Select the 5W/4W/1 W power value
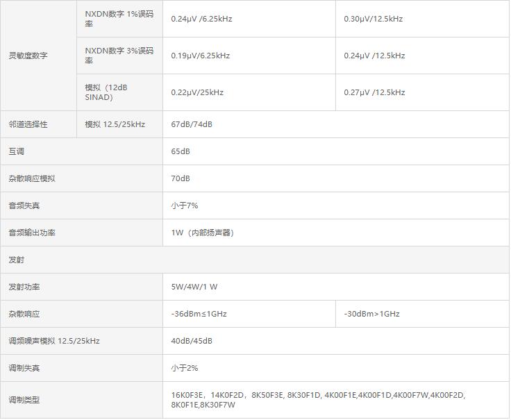 pyautogui.click(x=194, y=287)
